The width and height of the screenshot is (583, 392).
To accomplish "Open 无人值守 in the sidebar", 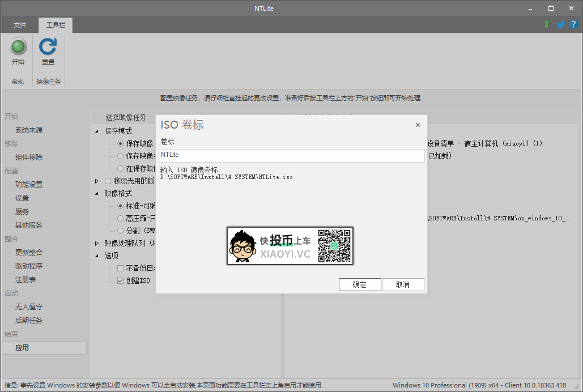I will coord(29,307).
